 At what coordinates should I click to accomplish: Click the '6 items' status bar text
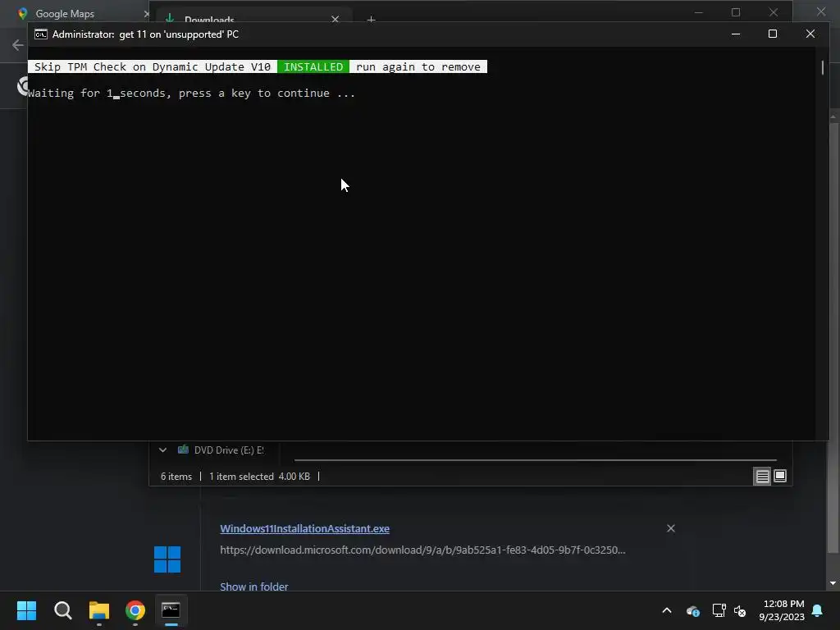[176, 477]
